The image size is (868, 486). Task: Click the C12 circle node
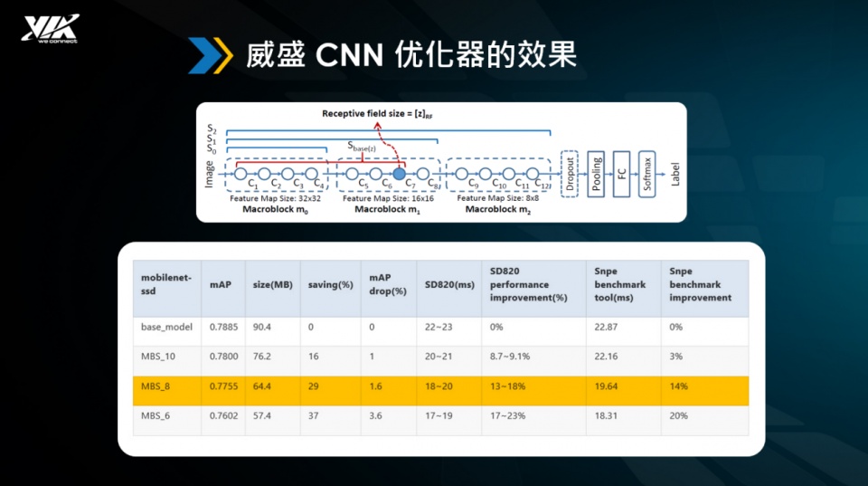pos(532,174)
